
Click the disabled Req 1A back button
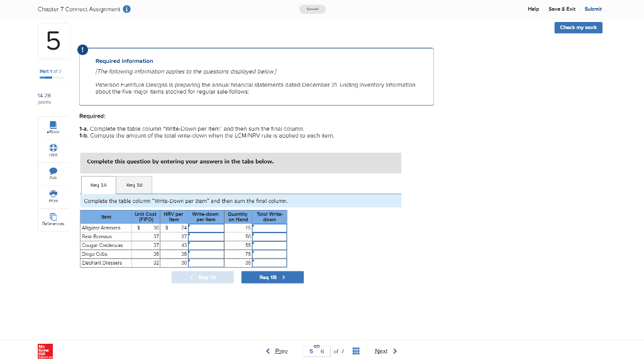pos(203,277)
